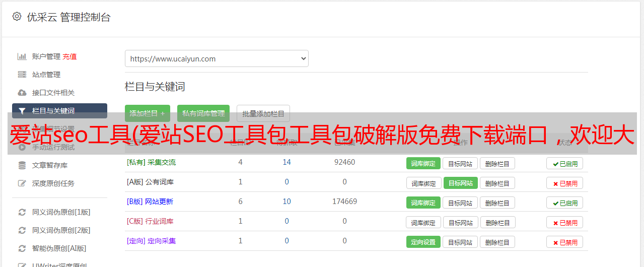Click the play icon for 手动运行测试
The height and width of the screenshot is (267, 644).
pos(22,147)
